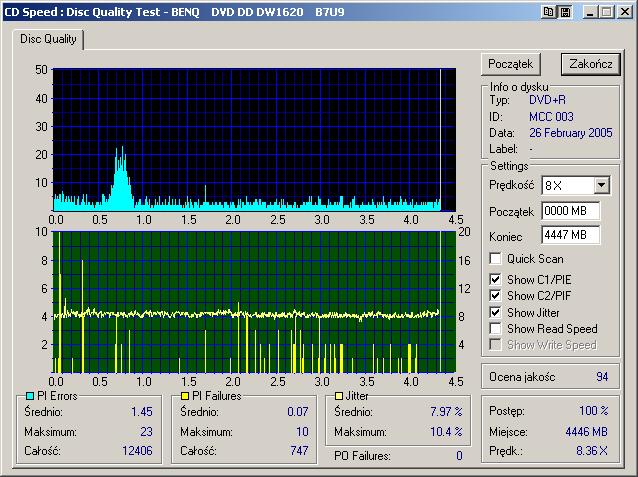Click the PO Failures value 0
Screen dimensions: 638x477
coord(459,456)
